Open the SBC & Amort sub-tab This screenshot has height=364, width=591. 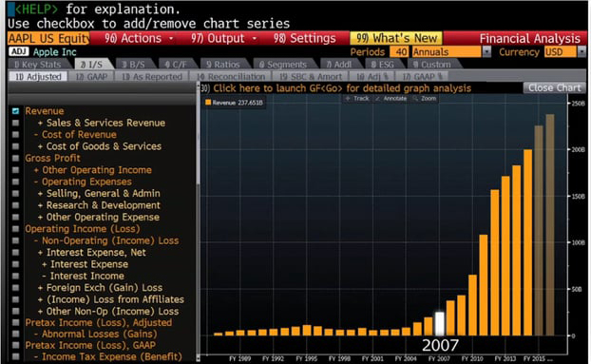[311, 76]
